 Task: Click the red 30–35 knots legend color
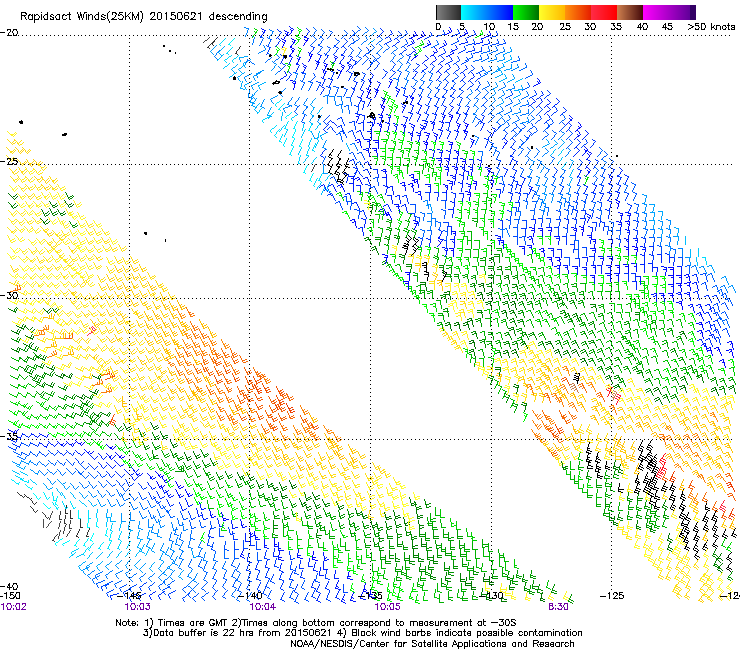tap(604, 12)
